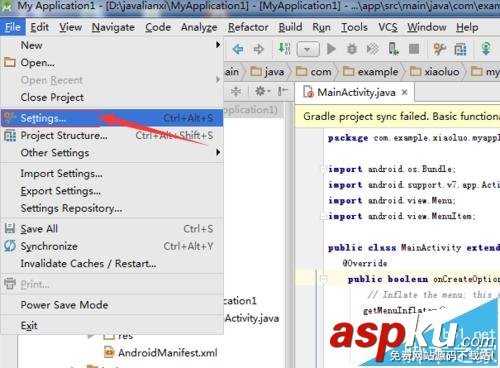Select Close Project menu entry
This screenshot has height=368, width=500.
pyautogui.click(x=112, y=97)
